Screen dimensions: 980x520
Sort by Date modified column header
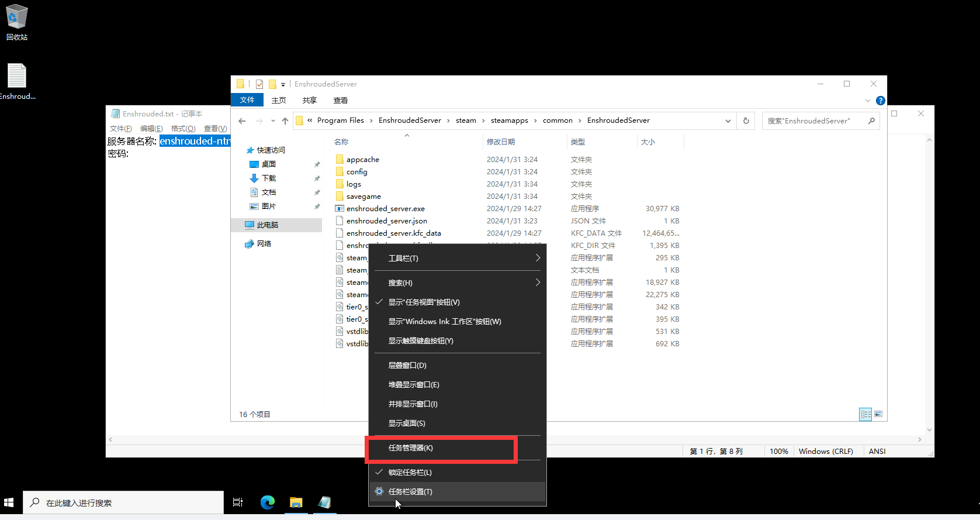click(x=524, y=142)
